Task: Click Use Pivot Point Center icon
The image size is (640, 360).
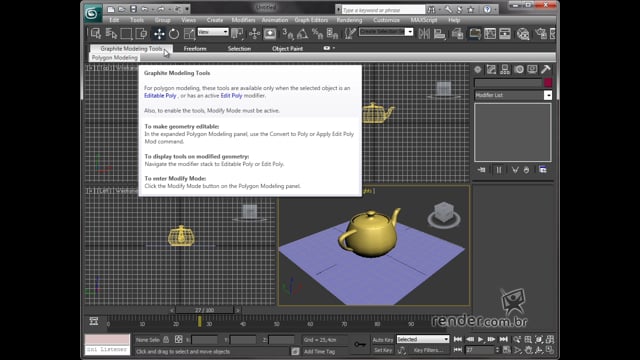Action: click(x=237, y=33)
